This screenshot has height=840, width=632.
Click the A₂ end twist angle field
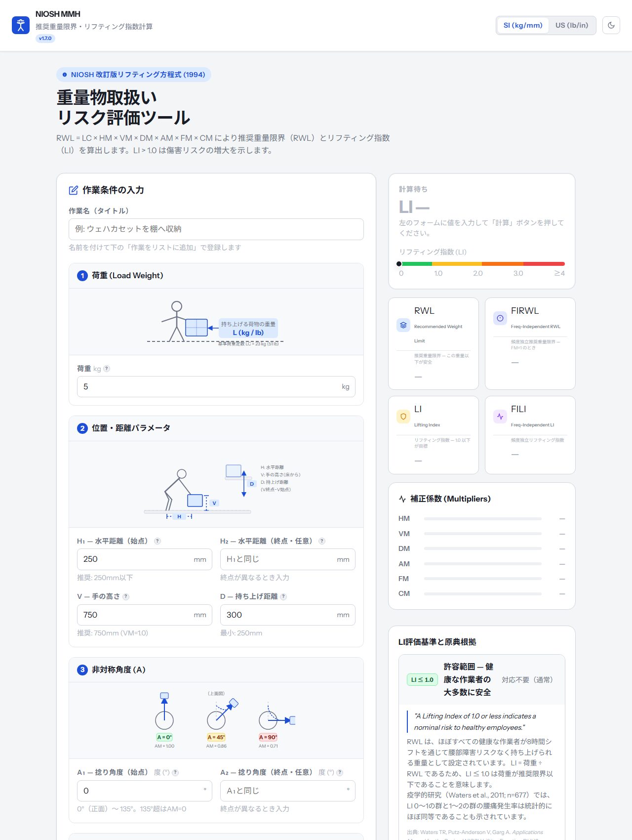pos(288,791)
